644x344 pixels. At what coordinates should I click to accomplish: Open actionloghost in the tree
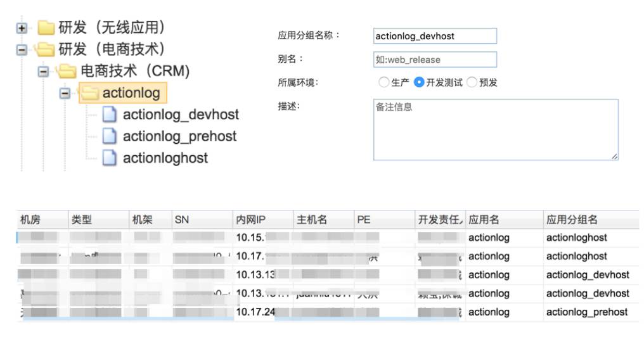coord(165,158)
